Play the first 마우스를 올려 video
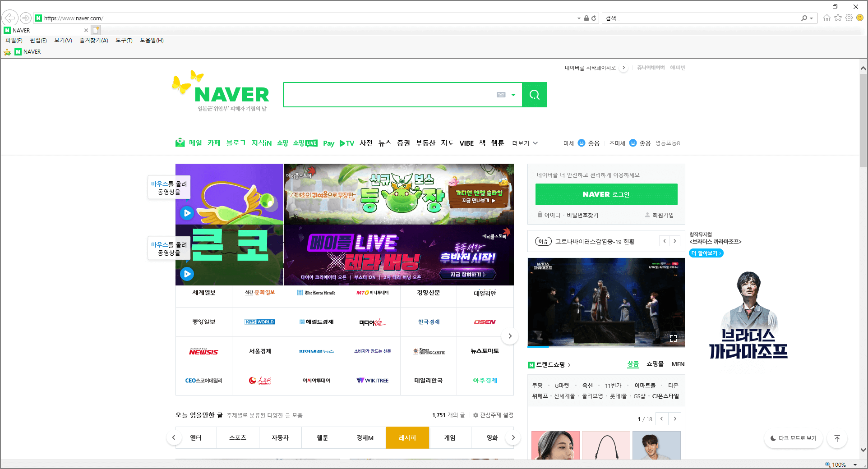 (x=187, y=213)
